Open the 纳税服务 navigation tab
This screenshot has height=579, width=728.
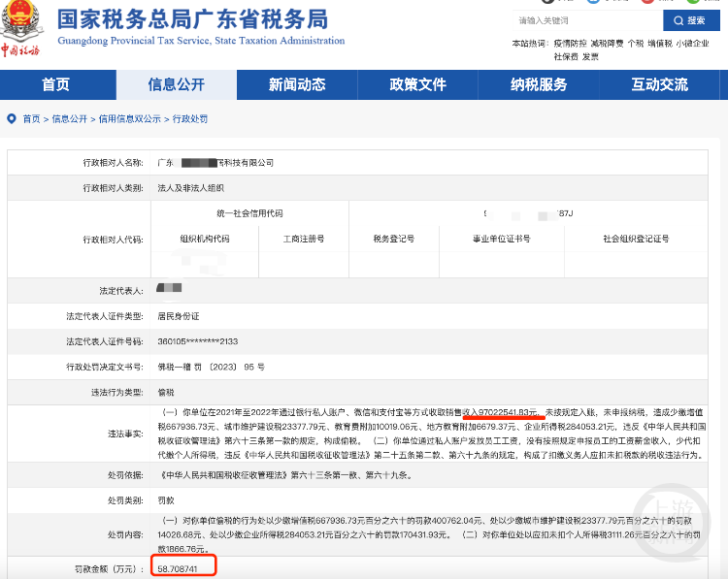tap(539, 84)
